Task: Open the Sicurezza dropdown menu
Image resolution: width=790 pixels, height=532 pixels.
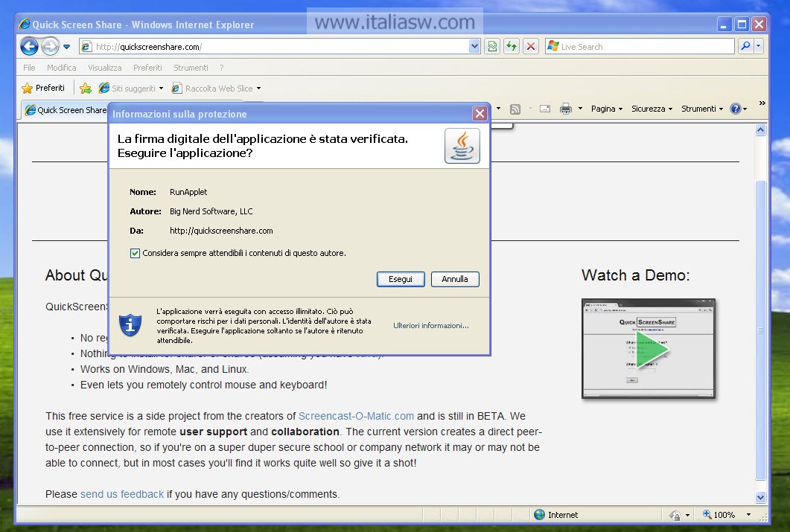Action: tap(652, 109)
